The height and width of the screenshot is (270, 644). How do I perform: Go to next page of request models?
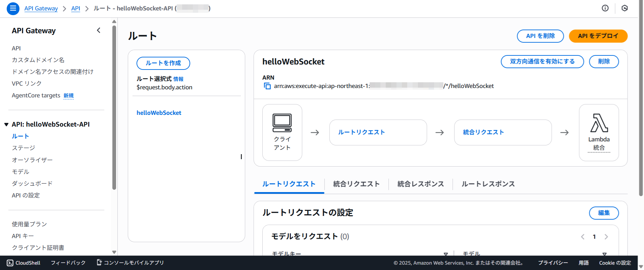click(606, 237)
